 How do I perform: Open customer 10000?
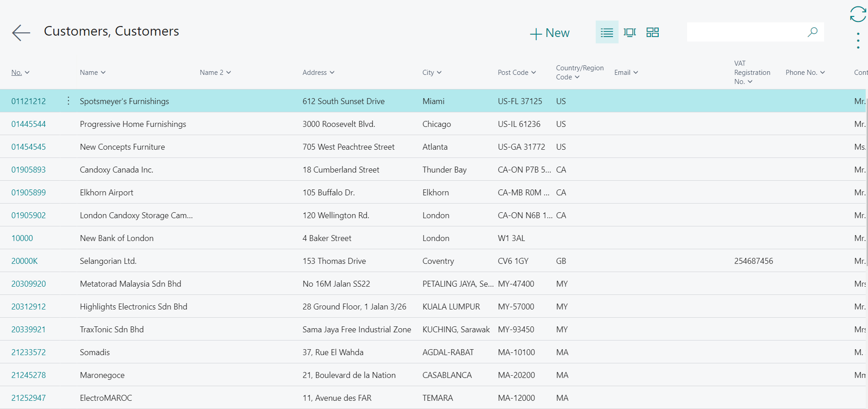pyautogui.click(x=22, y=238)
